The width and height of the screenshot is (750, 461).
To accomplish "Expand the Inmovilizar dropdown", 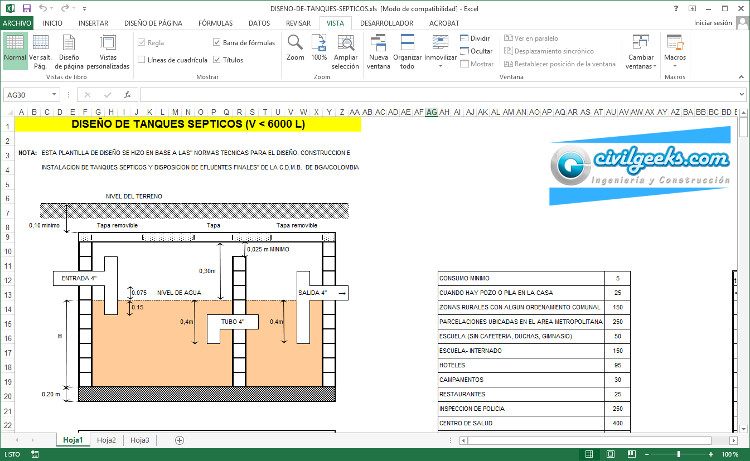I will point(441,52).
